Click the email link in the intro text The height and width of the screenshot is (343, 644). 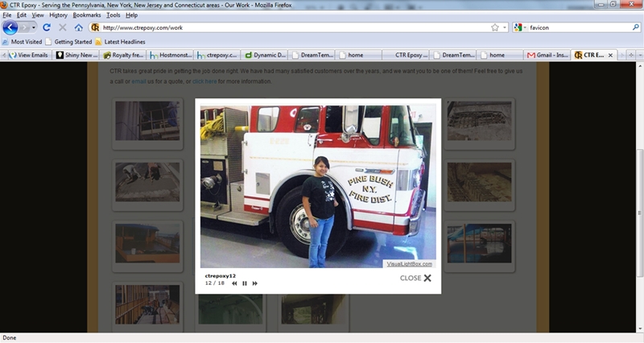138,81
